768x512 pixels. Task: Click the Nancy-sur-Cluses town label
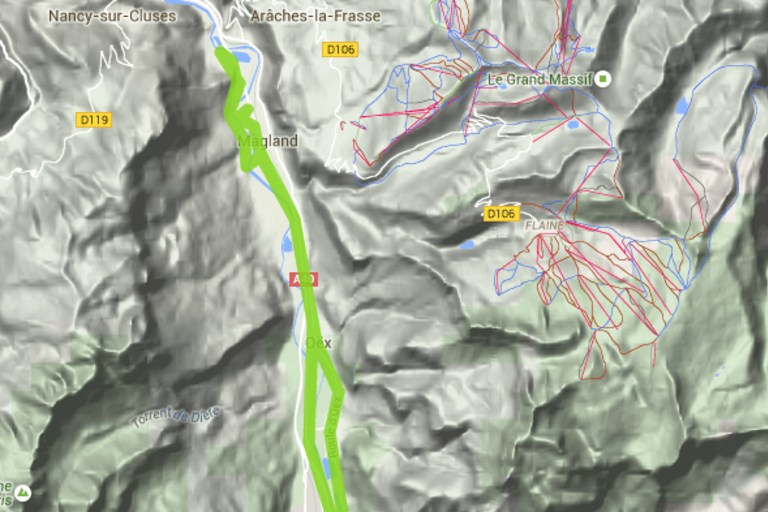(x=112, y=16)
